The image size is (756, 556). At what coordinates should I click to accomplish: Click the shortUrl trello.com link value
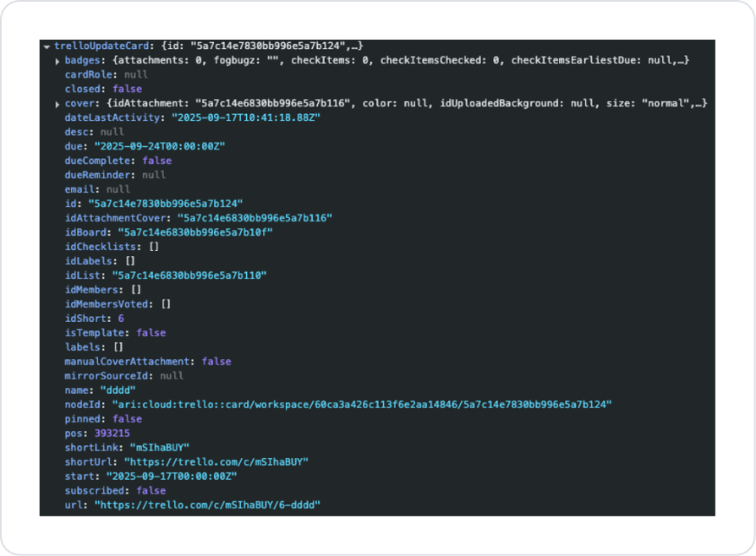(x=216, y=462)
